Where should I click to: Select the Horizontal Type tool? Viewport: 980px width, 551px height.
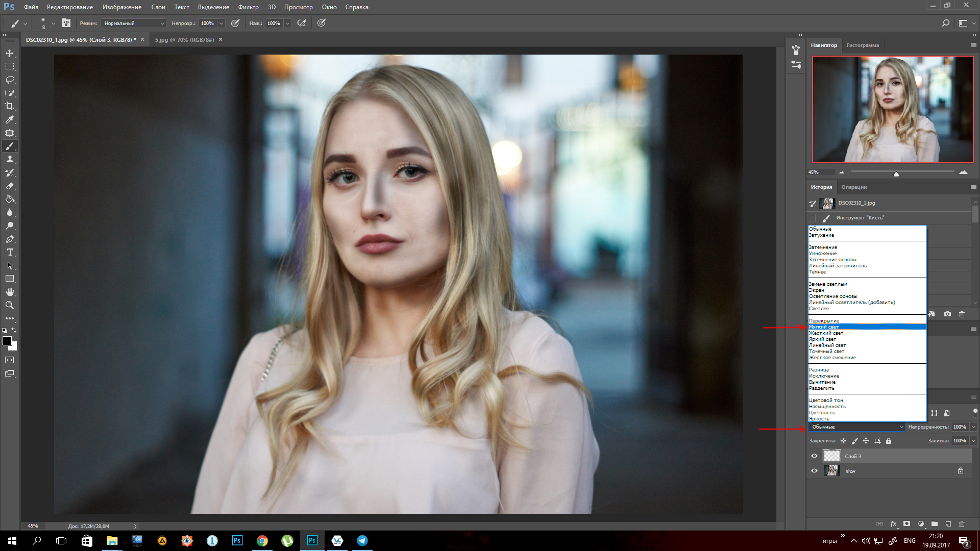(x=10, y=253)
